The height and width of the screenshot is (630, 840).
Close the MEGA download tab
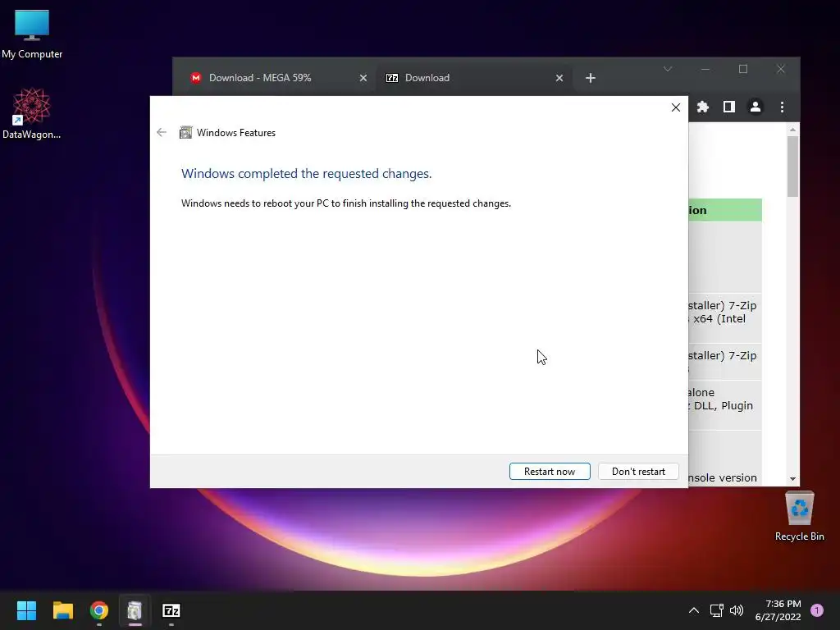(x=363, y=78)
